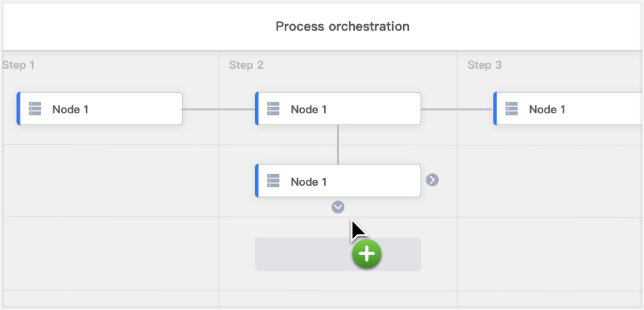Click the server icon on Step 3 node

tap(512, 109)
